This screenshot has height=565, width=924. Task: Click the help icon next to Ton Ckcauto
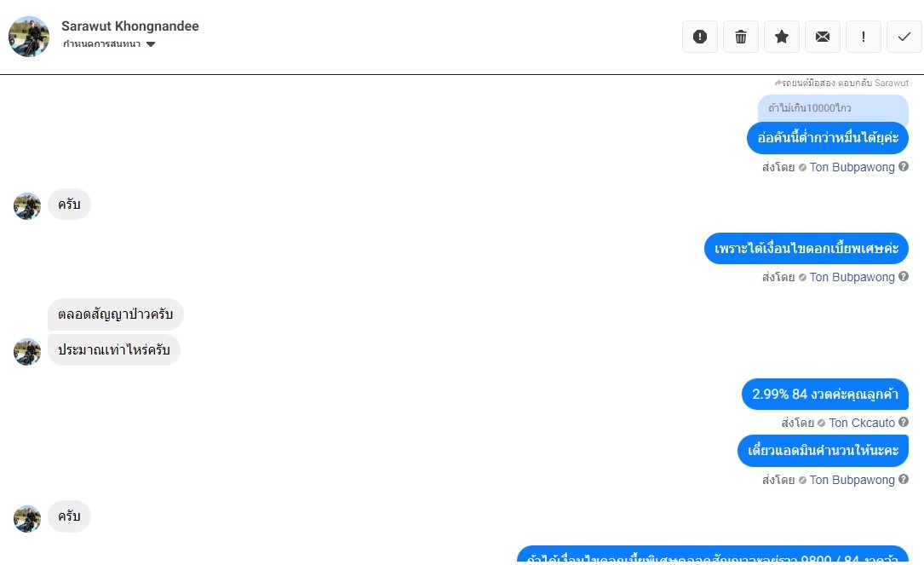(x=904, y=423)
